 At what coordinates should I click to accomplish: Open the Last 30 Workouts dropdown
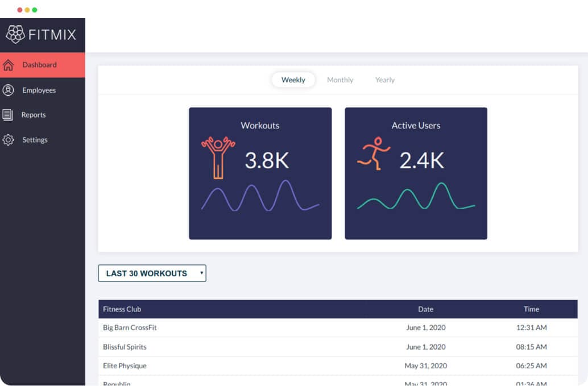pyautogui.click(x=152, y=273)
